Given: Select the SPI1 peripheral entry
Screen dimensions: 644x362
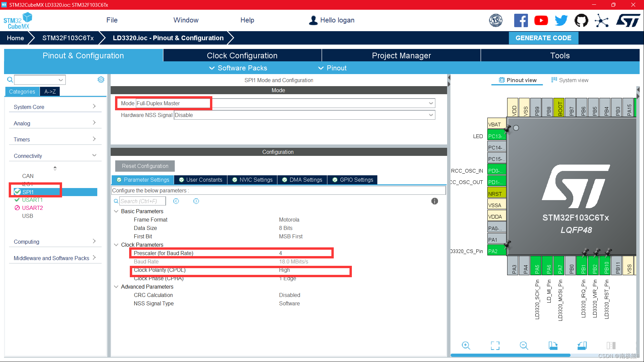Looking at the screenshot, I should (x=28, y=192).
